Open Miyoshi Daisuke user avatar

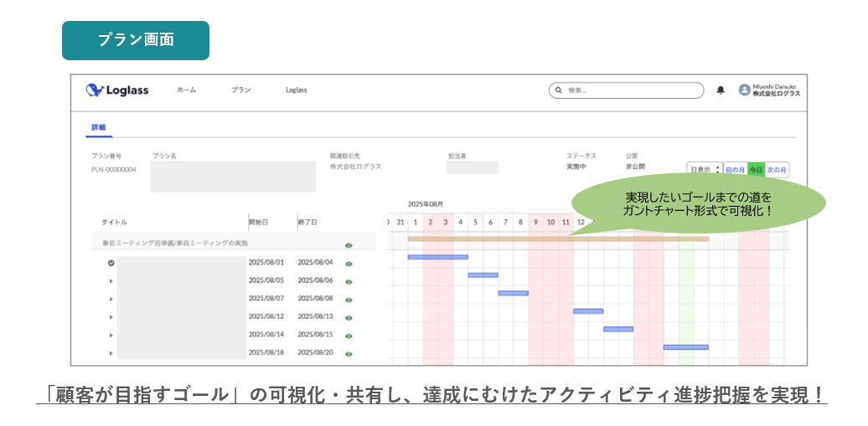click(x=744, y=90)
